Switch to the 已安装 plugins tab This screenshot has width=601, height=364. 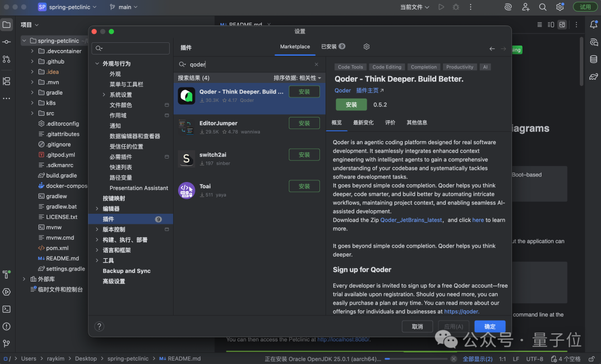click(x=333, y=47)
